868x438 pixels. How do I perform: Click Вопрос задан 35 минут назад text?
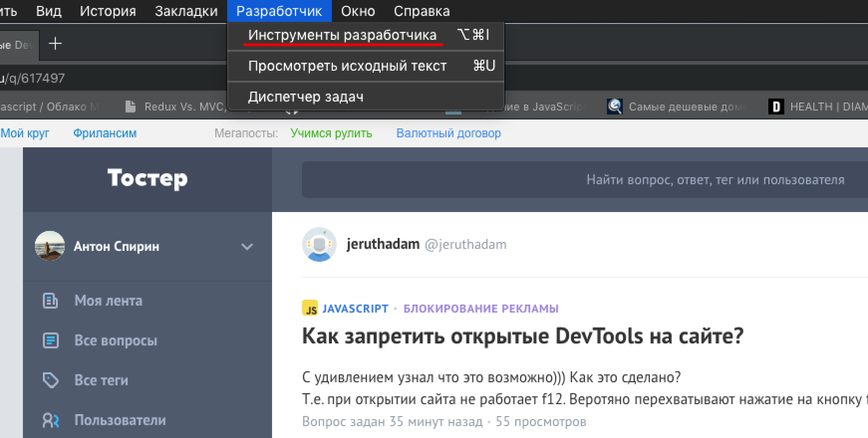[392, 422]
